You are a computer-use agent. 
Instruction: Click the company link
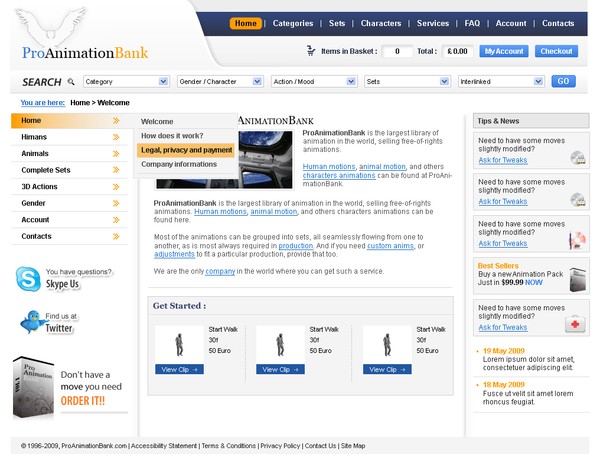point(220,271)
